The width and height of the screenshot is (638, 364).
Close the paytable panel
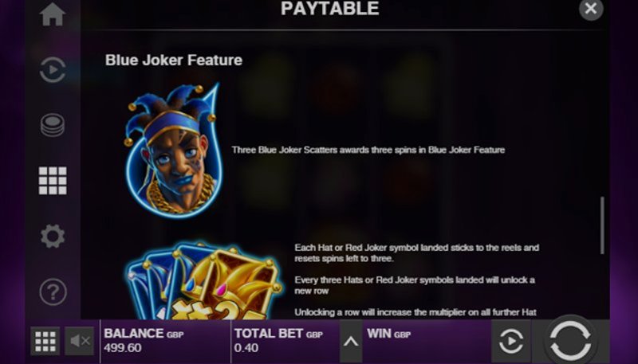[x=591, y=9]
